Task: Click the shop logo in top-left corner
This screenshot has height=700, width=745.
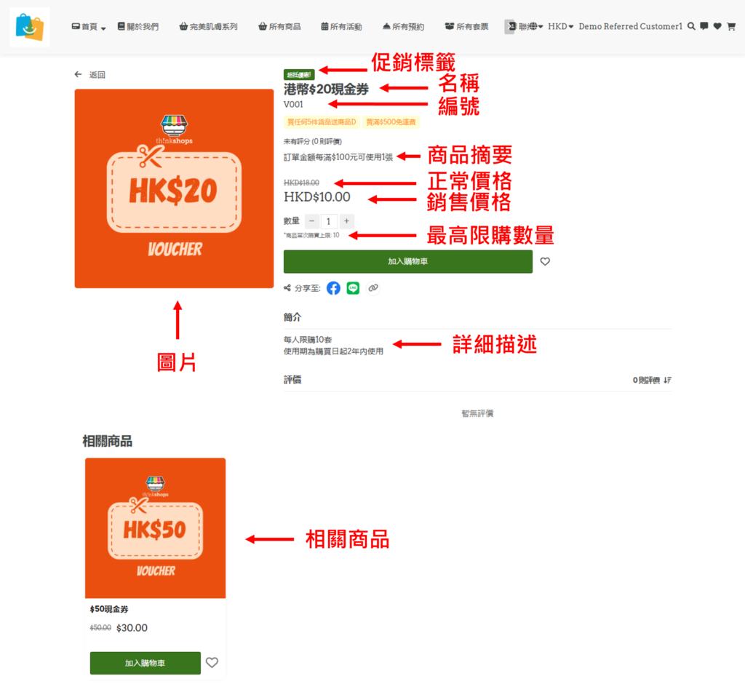Action: click(x=30, y=27)
